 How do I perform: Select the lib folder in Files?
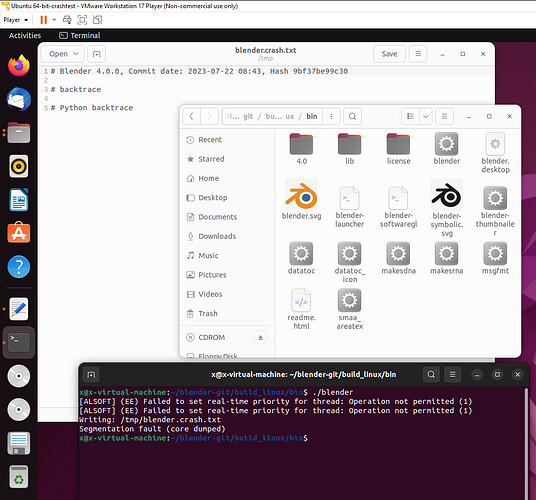click(x=349, y=149)
